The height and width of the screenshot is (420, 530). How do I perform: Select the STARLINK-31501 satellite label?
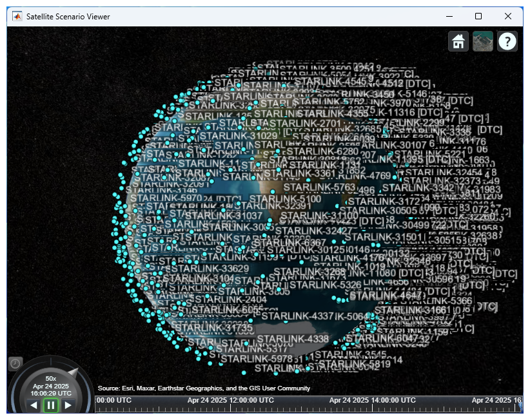[x=383, y=237]
